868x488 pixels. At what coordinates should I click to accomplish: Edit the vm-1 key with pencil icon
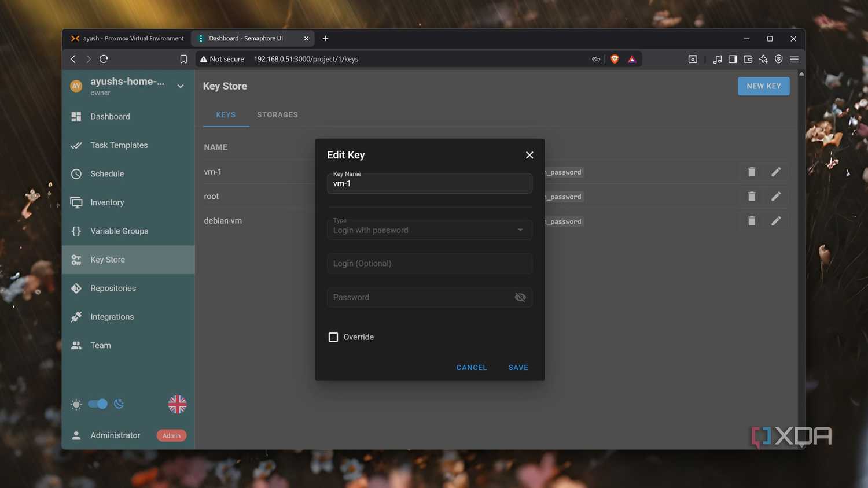coord(776,172)
